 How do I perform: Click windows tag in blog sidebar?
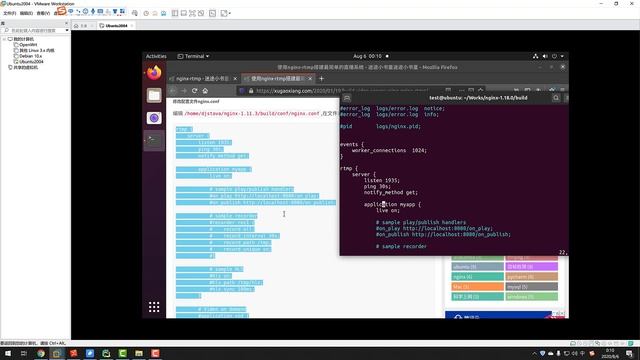(x=531, y=297)
